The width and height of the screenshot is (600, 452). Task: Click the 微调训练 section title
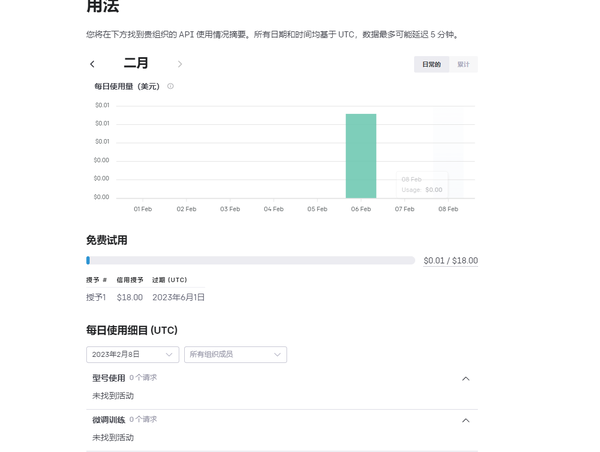coord(108,420)
